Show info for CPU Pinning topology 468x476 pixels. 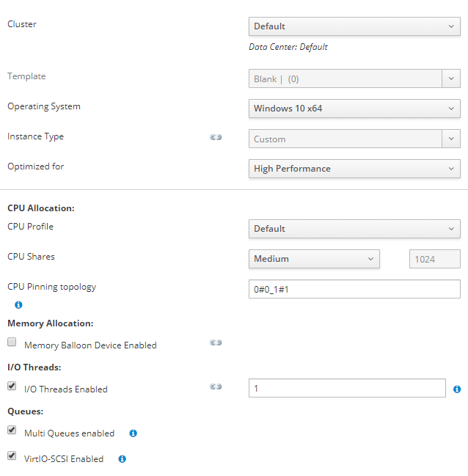tap(18, 304)
